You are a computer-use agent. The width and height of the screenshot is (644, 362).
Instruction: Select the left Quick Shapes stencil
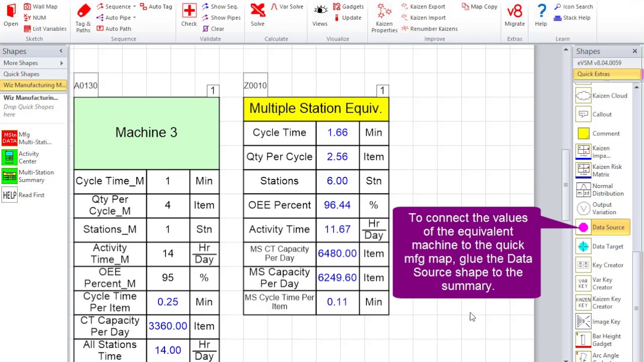(x=33, y=74)
